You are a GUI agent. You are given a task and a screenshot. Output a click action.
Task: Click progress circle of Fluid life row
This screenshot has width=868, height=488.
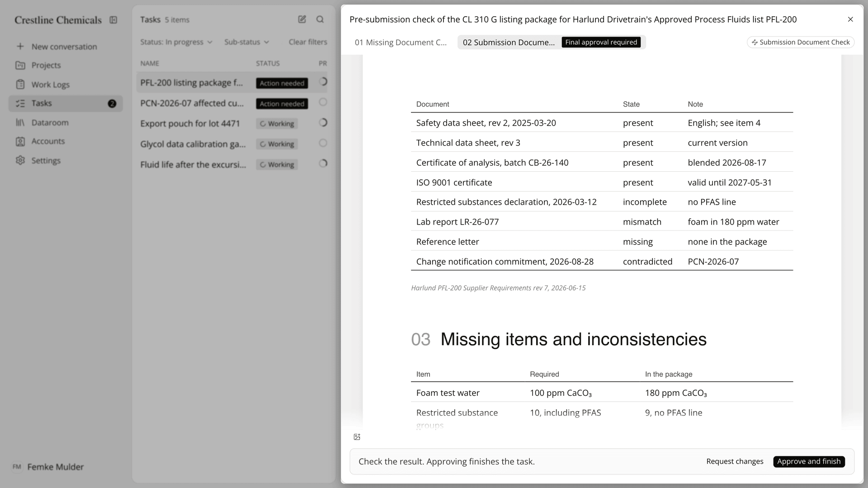point(323,164)
